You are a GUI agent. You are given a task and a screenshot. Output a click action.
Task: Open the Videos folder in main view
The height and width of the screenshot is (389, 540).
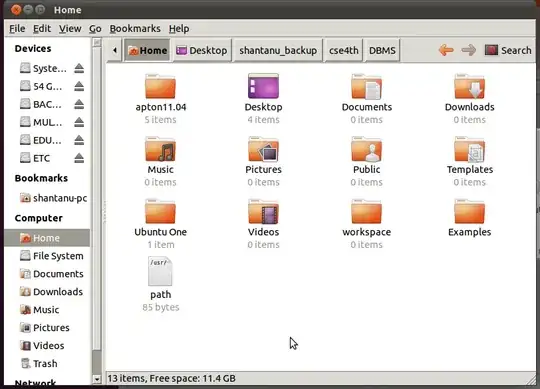click(263, 212)
